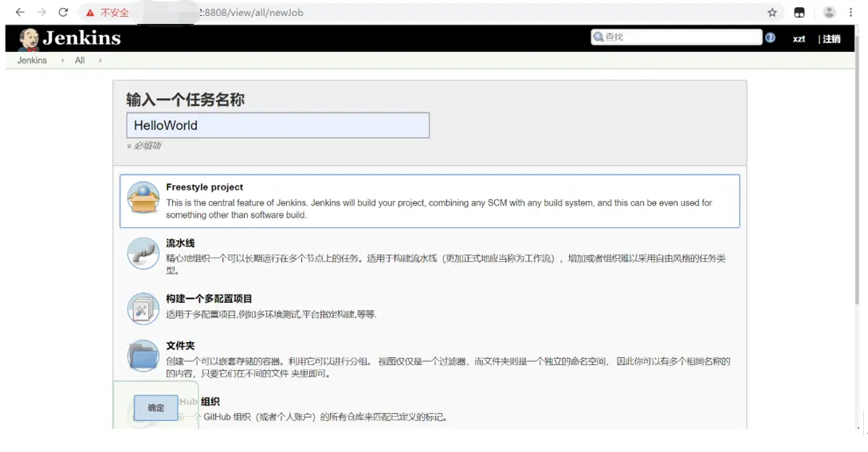Choose the 构建一个多配置项目 title
The image size is (868, 452).
(x=209, y=299)
